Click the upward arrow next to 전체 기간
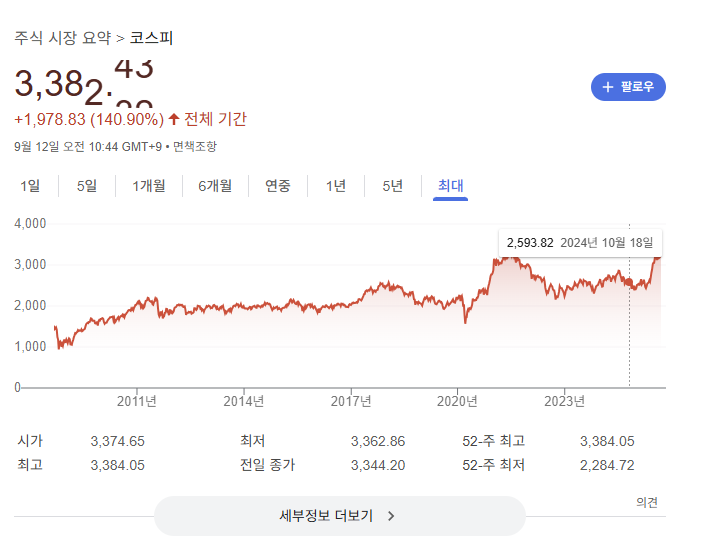This screenshot has width=715, height=540. (173, 119)
